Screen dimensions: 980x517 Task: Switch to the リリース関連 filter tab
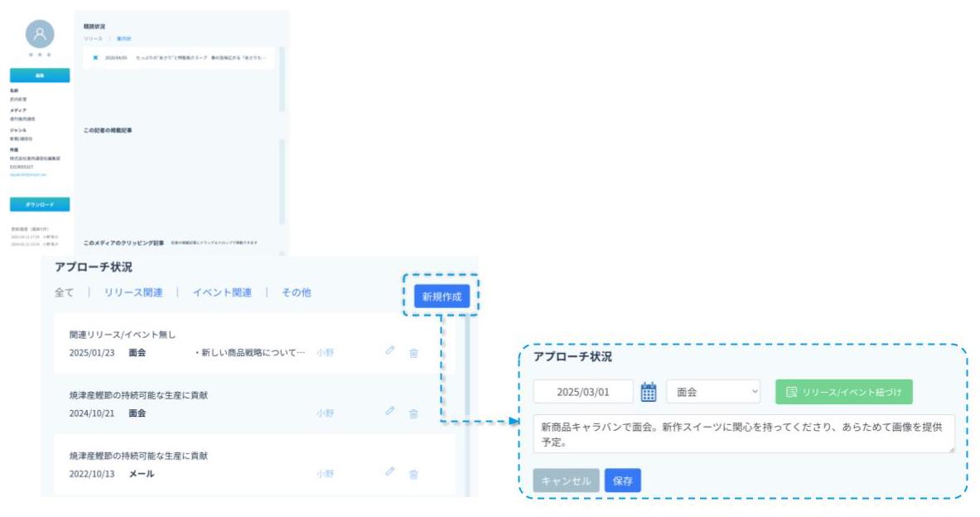[133, 292]
